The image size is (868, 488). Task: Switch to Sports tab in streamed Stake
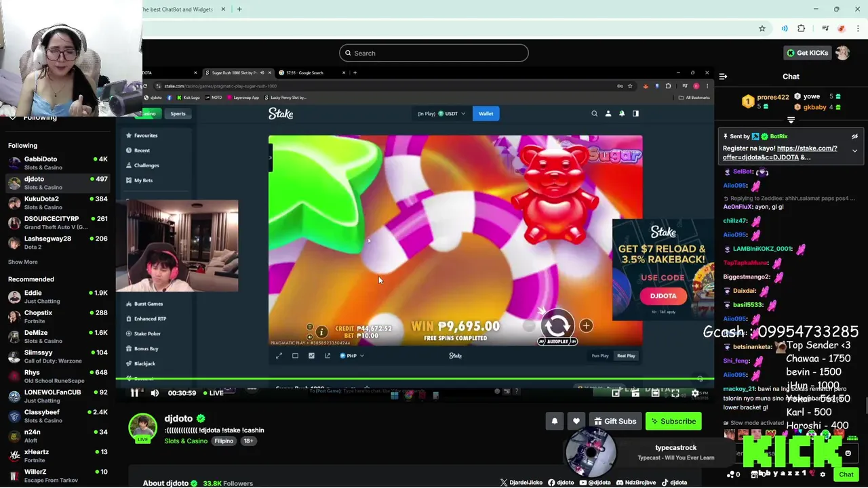pyautogui.click(x=178, y=114)
